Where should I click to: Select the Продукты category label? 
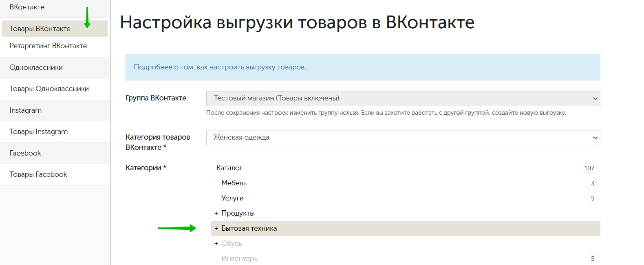238,213
